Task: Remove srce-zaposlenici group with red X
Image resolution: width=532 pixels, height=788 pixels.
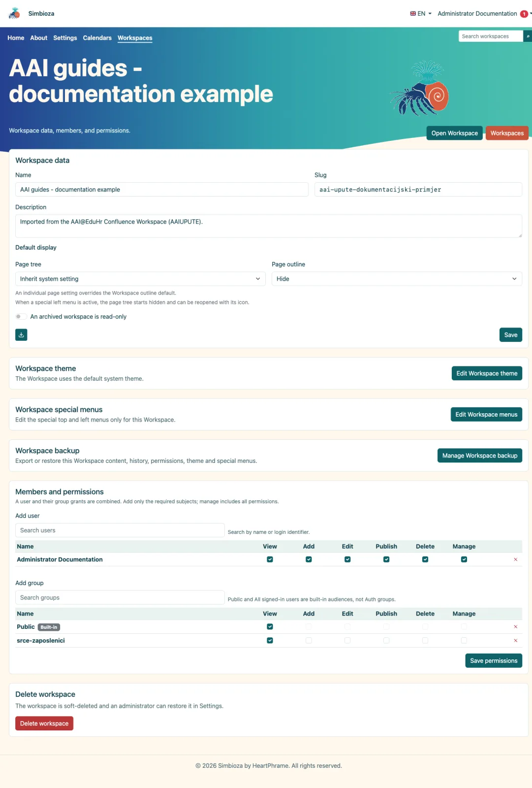Action: tap(515, 641)
